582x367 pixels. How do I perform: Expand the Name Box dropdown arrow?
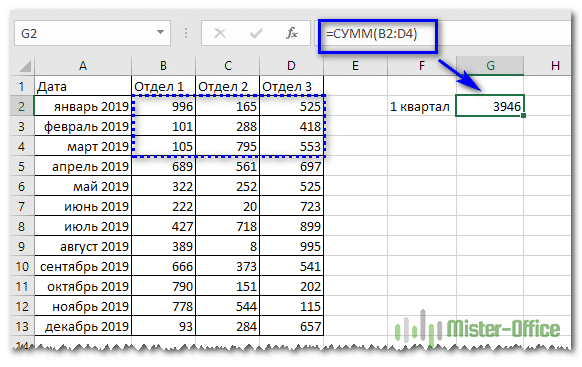160,33
